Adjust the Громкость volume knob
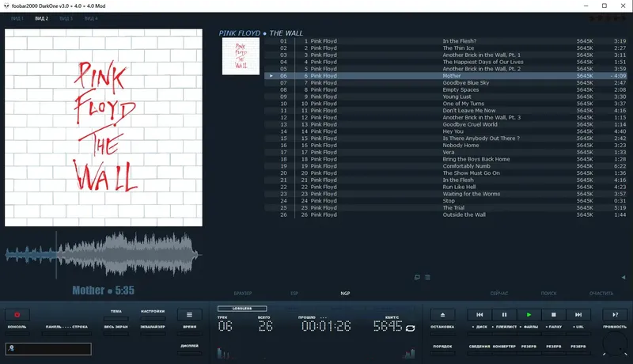 click(615, 344)
